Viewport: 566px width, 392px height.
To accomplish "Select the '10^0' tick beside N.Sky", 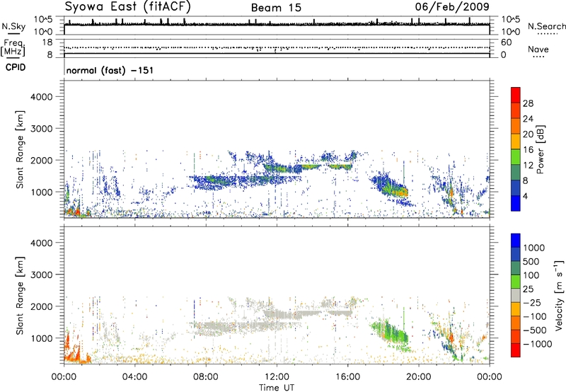I will coord(43,32).
